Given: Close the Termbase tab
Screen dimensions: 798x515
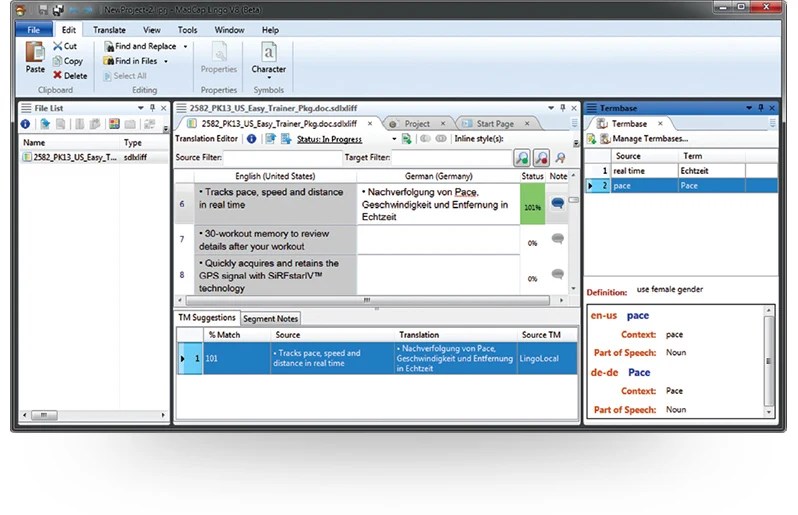Looking at the screenshot, I should [660, 124].
